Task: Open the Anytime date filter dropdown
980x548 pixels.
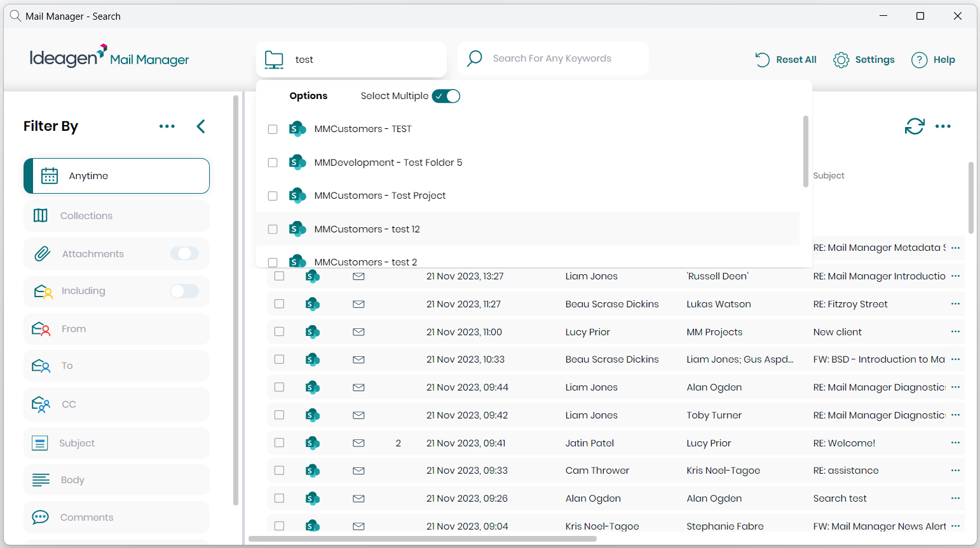Action: point(116,176)
